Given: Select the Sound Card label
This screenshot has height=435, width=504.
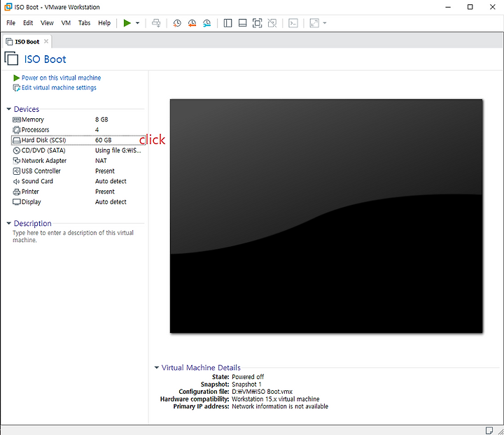Looking at the screenshot, I should (x=37, y=181).
